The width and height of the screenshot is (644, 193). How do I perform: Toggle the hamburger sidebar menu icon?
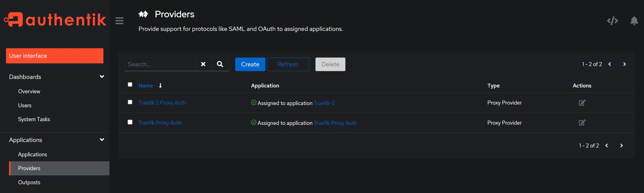point(119,21)
